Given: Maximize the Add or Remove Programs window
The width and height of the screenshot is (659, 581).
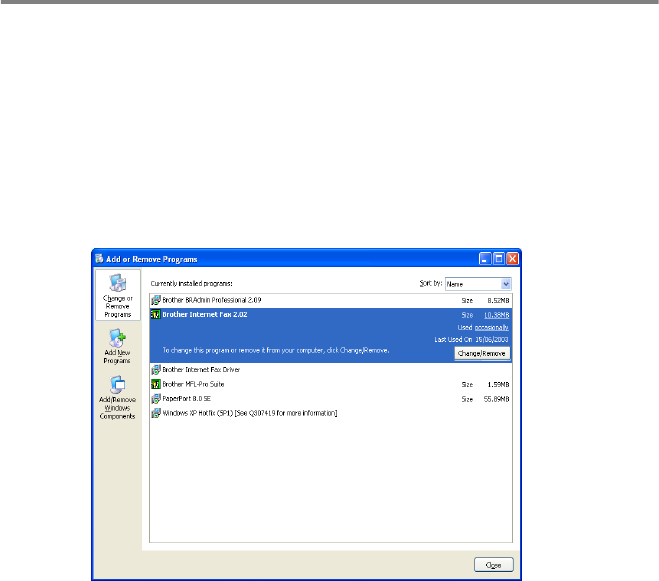Looking at the screenshot, I should tap(499, 259).
